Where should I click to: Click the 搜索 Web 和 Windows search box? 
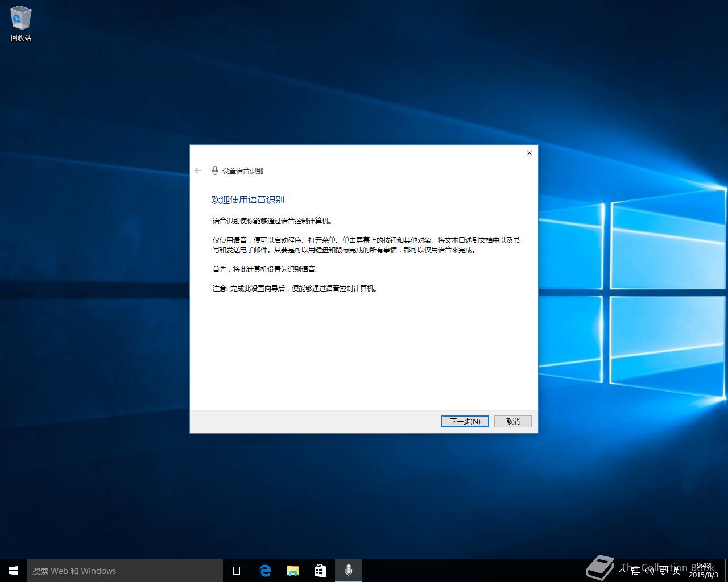(x=125, y=571)
